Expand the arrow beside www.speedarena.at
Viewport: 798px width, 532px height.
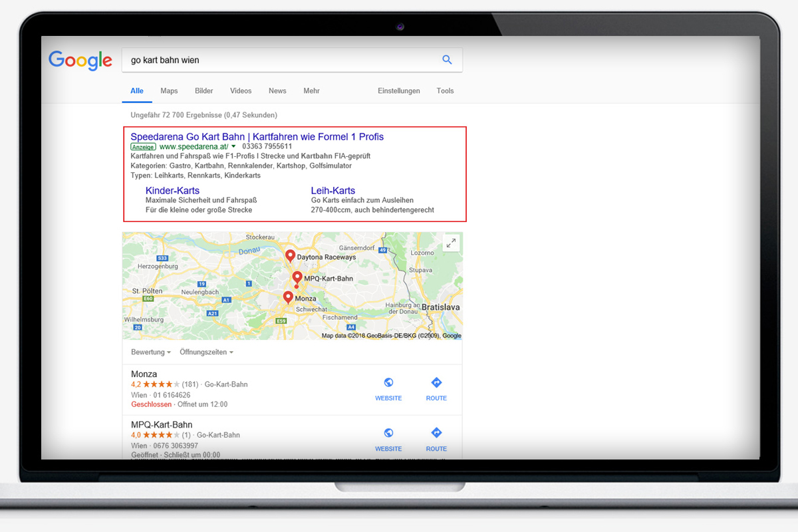tap(233, 146)
